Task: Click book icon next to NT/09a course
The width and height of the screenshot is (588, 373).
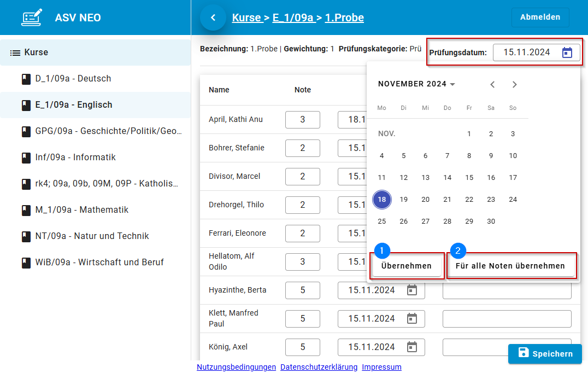Action: point(26,237)
